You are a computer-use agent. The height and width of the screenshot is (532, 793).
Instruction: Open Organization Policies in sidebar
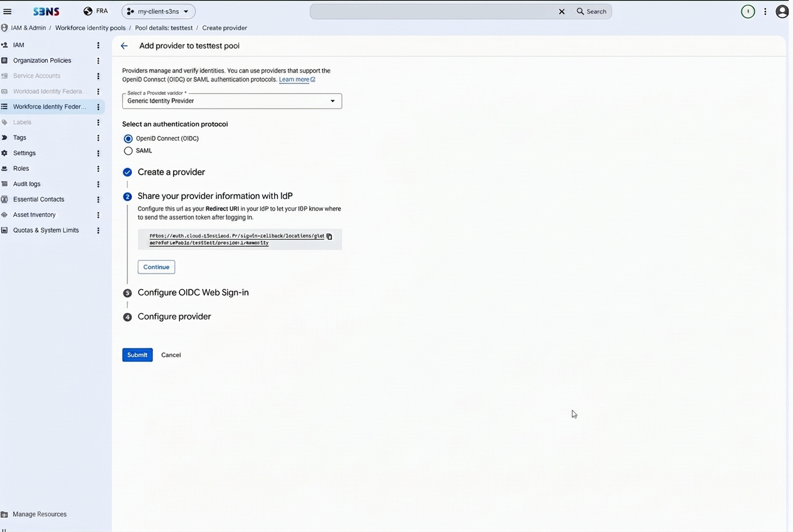[42, 60]
